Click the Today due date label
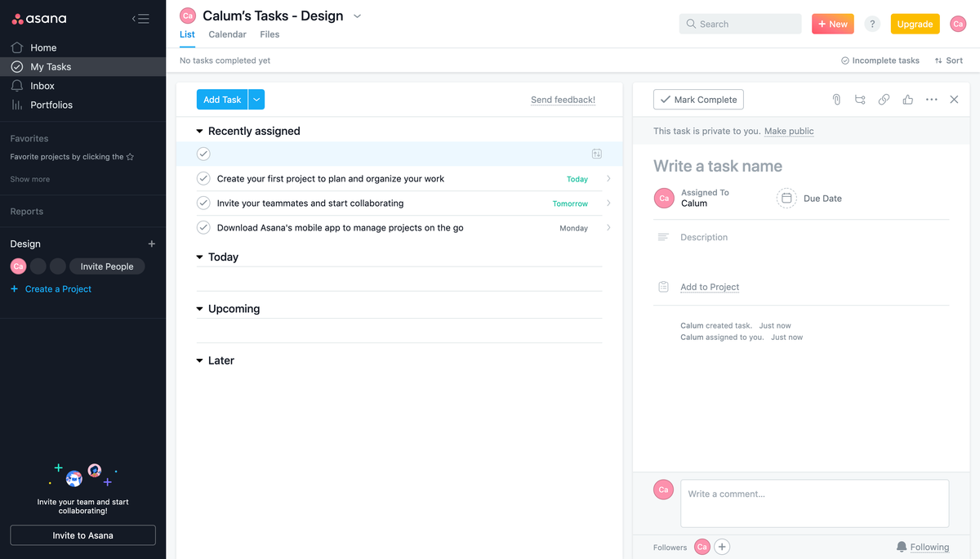This screenshot has height=559, width=980. 577,179
